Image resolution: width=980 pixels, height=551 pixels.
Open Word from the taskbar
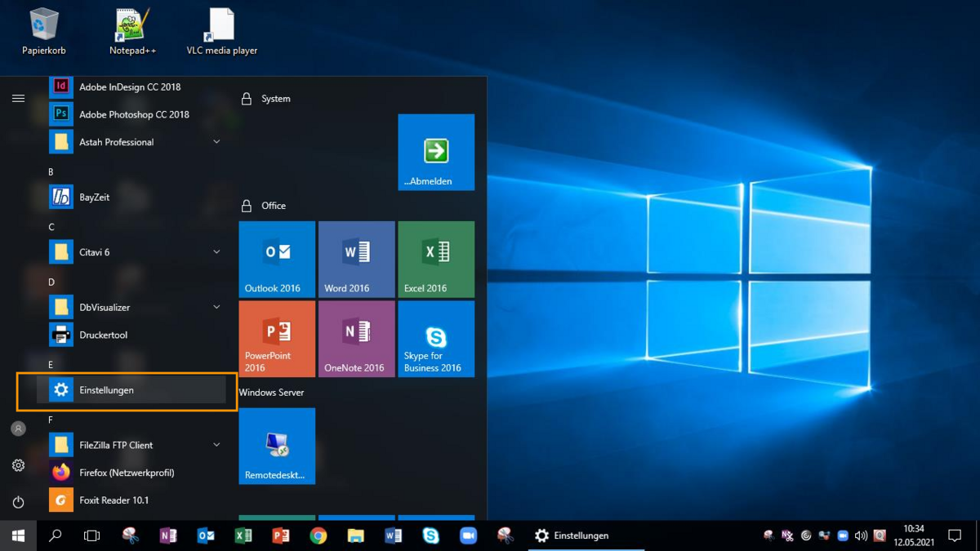(x=393, y=535)
